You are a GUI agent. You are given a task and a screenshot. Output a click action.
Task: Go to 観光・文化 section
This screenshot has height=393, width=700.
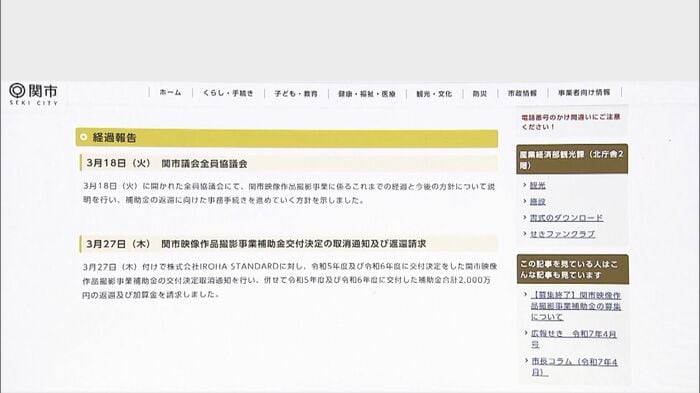pos(434,94)
